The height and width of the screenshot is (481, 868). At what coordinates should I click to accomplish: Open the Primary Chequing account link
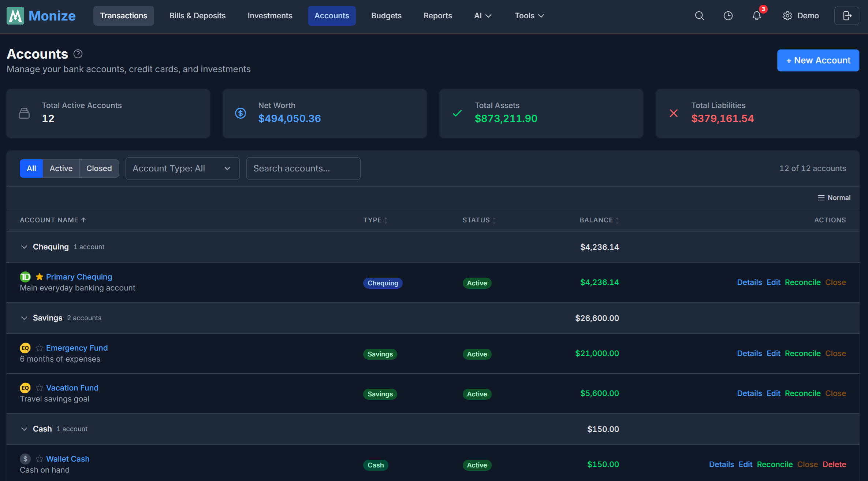(79, 277)
